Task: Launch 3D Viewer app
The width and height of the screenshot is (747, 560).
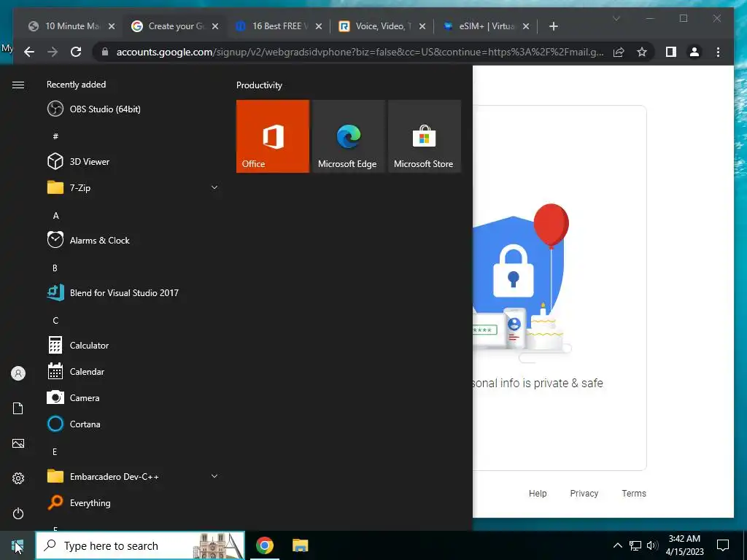Action: [133, 161]
